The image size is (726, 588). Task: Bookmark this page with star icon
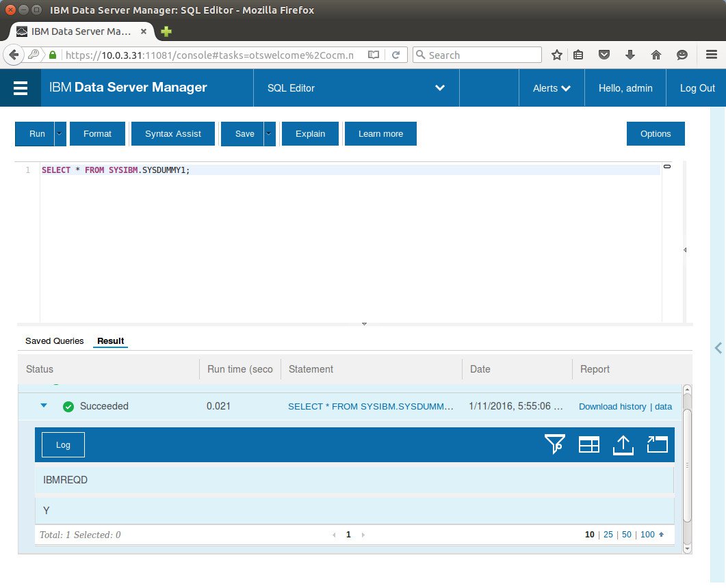click(x=557, y=55)
